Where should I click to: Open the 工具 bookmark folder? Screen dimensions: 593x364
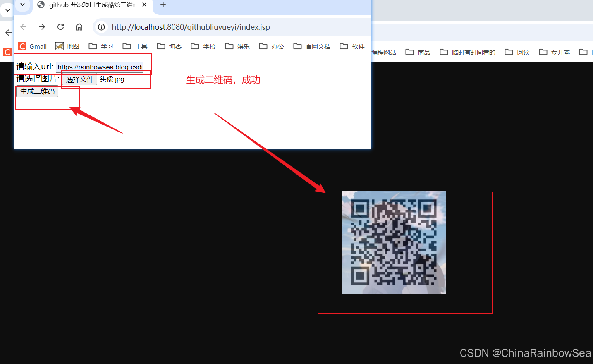point(135,46)
